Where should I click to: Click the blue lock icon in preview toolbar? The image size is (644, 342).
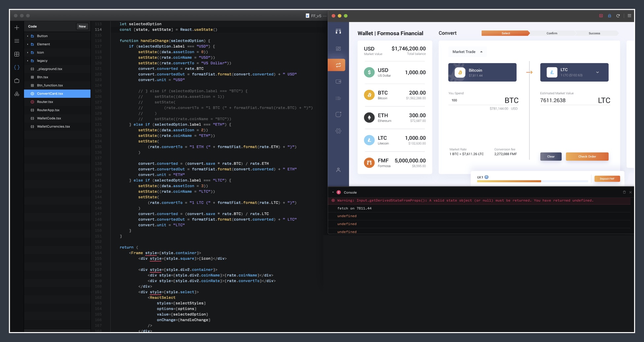(x=609, y=16)
